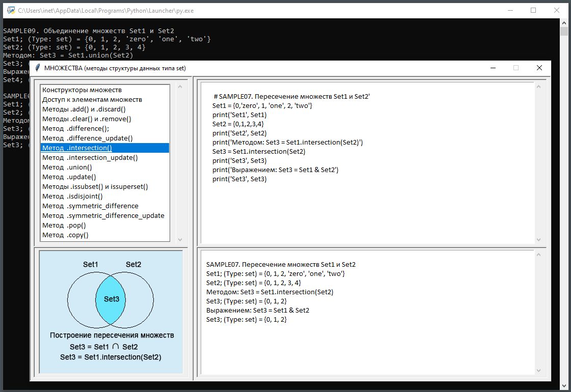This screenshot has height=392, width=571.
Task: Select 'Конструкторы множеств' in the list
Action: 82,90
